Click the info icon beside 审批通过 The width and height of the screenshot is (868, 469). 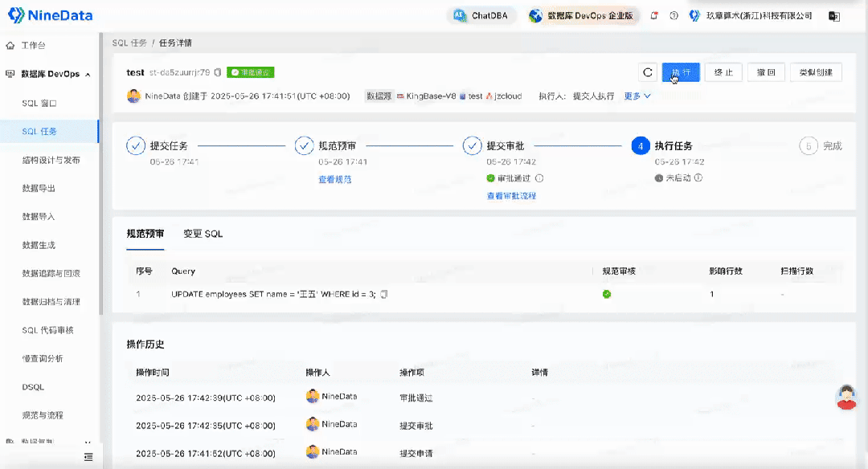(539, 178)
